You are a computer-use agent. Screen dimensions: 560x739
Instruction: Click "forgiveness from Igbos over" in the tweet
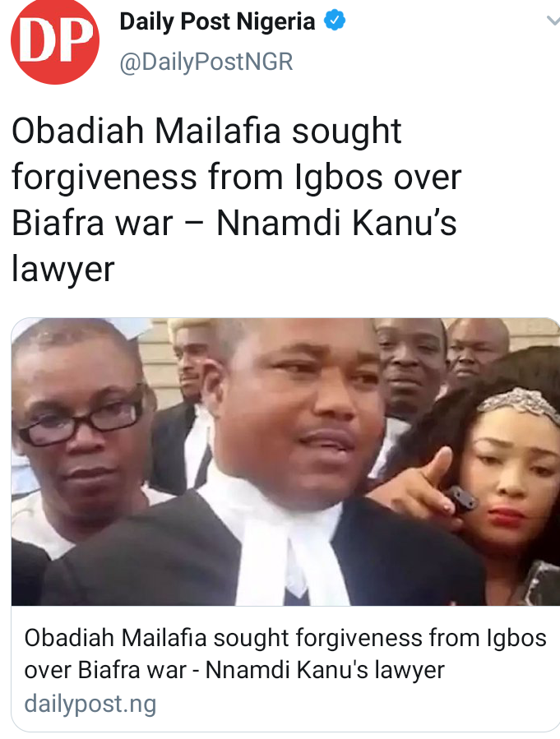[x=236, y=178]
